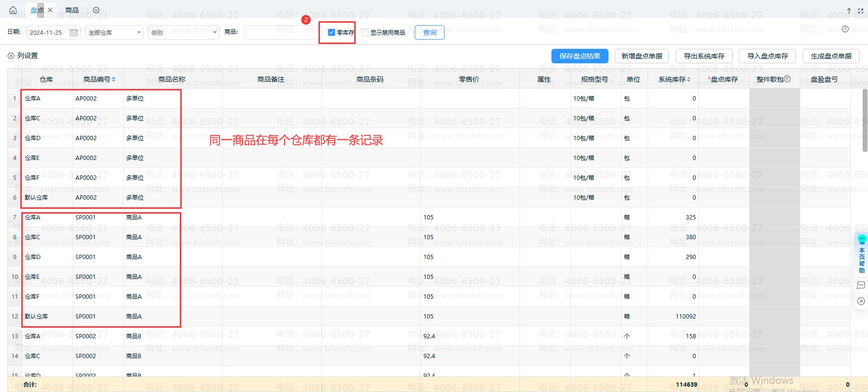The width and height of the screenshot is (868, 392).
Task: Open the help question mark icon
Action: [845, 29]
